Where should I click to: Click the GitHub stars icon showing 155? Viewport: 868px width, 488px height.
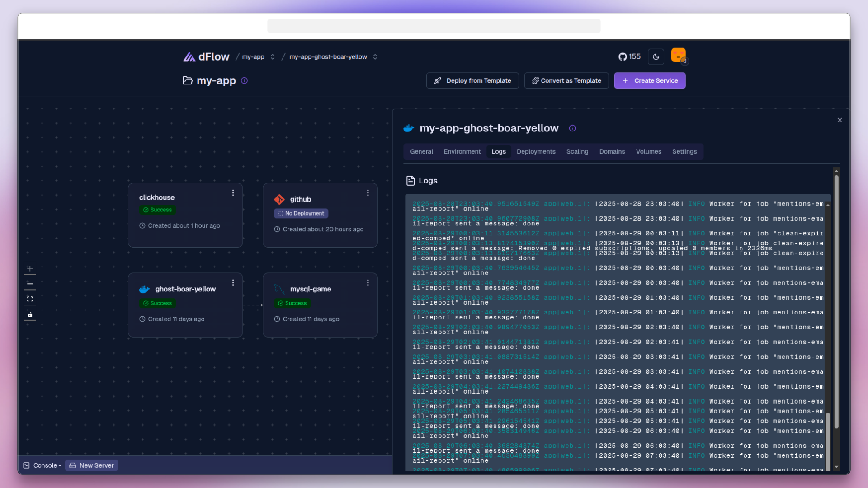[623, 57]
